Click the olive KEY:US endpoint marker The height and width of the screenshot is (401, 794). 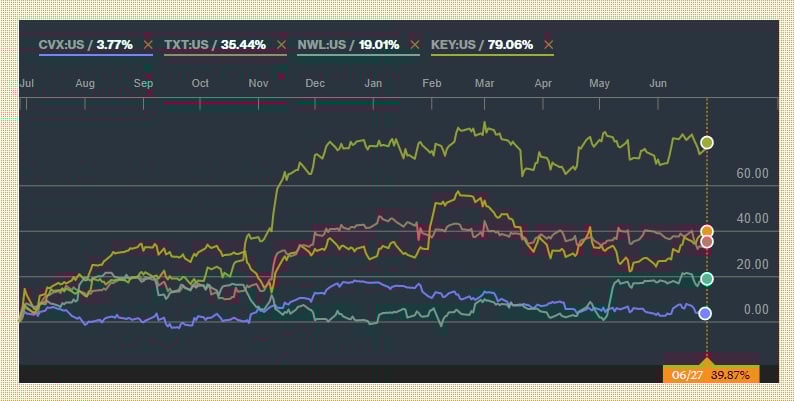pos(707,143)
